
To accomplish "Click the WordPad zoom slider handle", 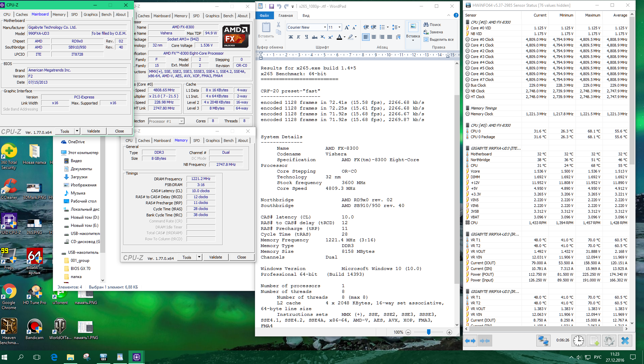I will click(x=428, y=332).
